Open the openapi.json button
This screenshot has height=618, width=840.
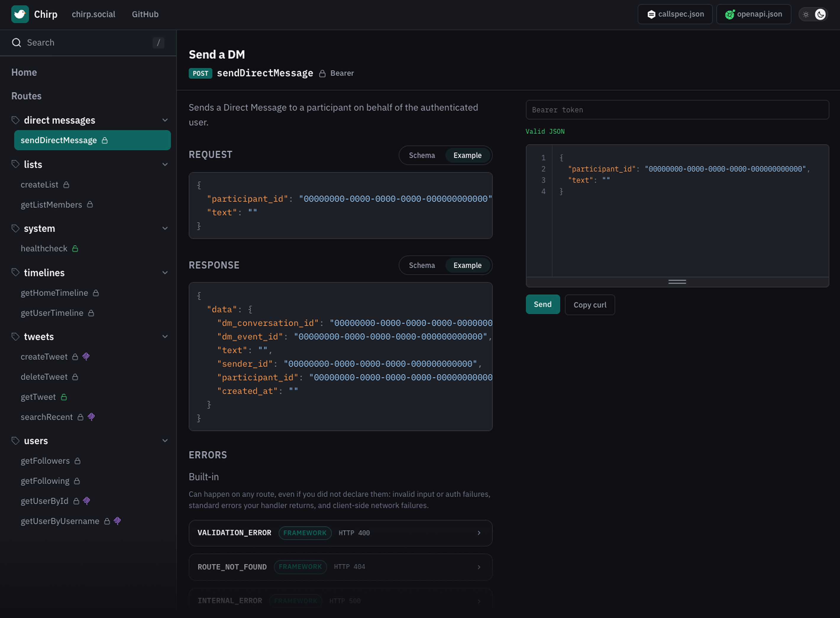pos(754,14)
